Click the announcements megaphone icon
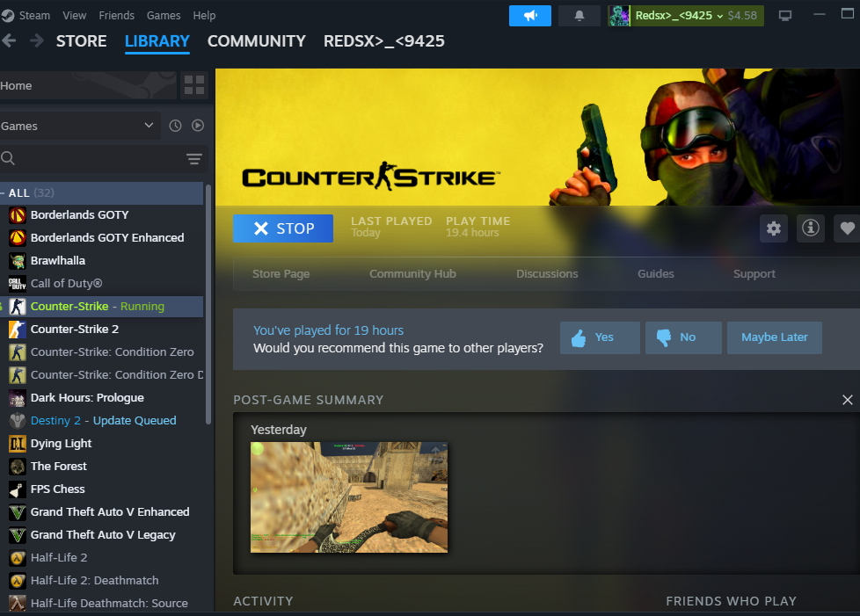This screenshot has height=616, width=860. click(529, 16)
